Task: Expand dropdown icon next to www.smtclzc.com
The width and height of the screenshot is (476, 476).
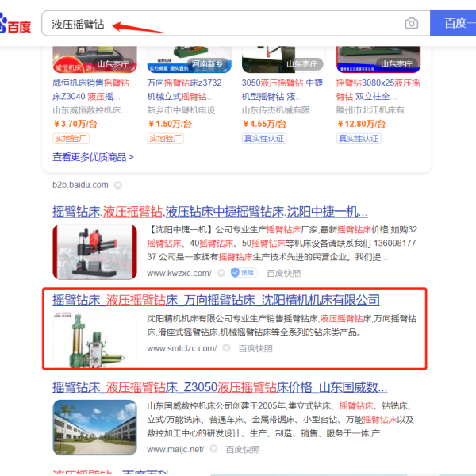Action: [226, 348]
